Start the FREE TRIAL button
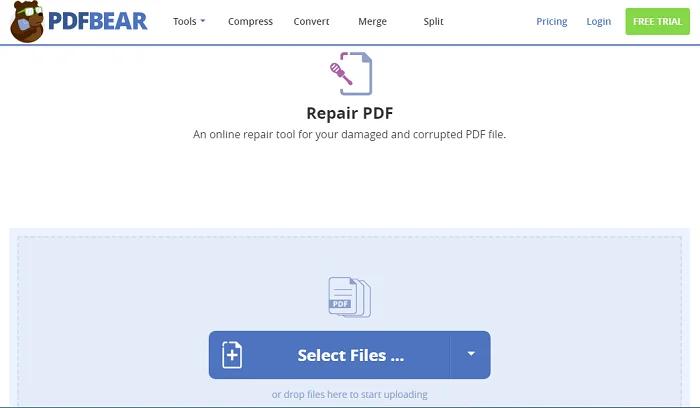 coord(657,21)
